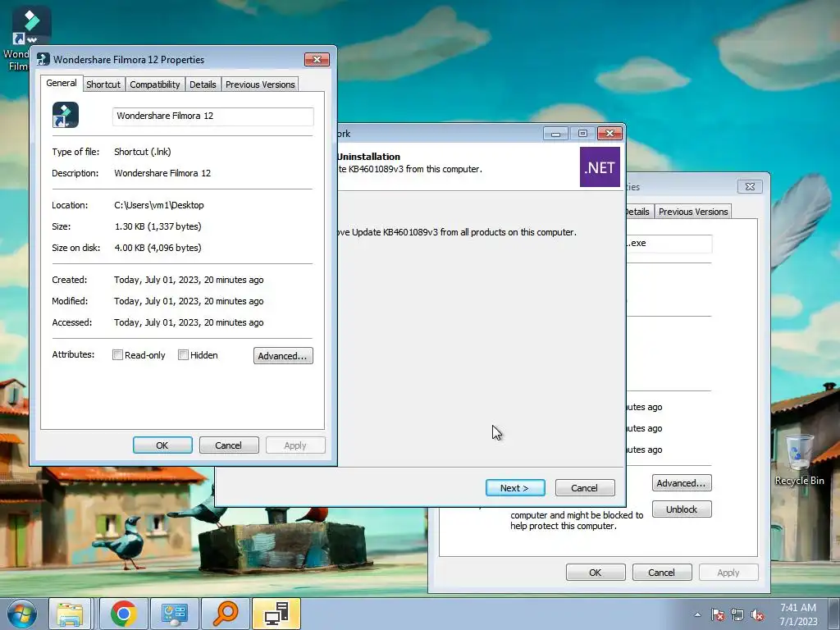Image resolution: width=840 pixels, height=630 pixels.
Task: Click the Wondershare Filmora 12 name field
Action: click(x=212, y=116)
